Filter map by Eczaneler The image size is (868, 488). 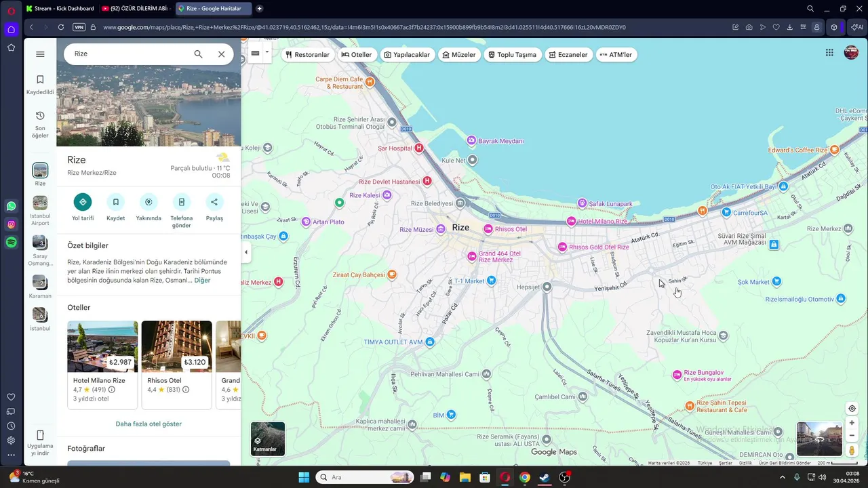click(568, 55)
